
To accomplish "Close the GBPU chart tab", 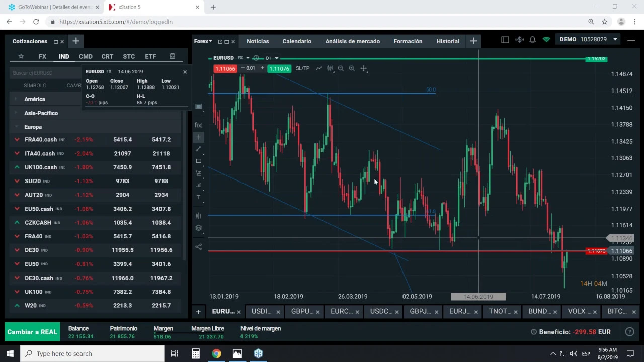I will click(x=317, y=312).
